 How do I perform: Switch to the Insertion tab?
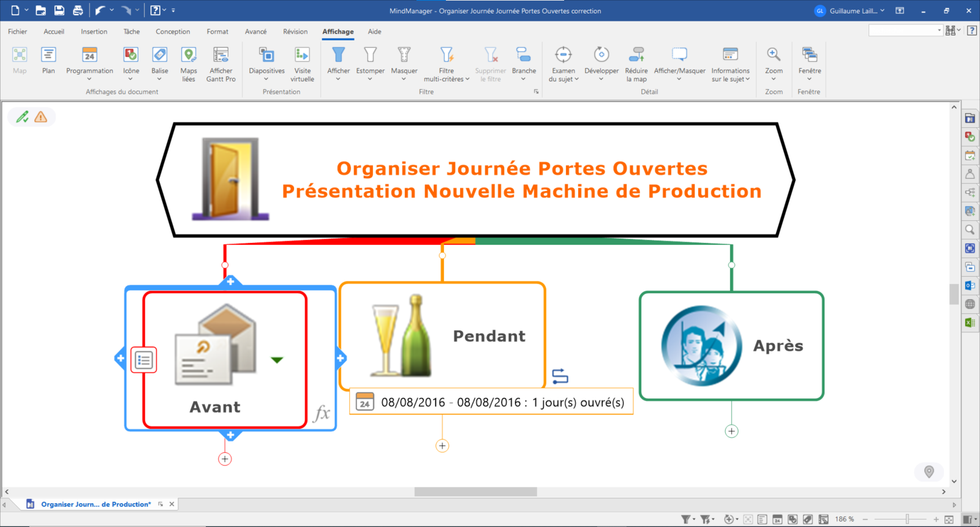(94, 32)
